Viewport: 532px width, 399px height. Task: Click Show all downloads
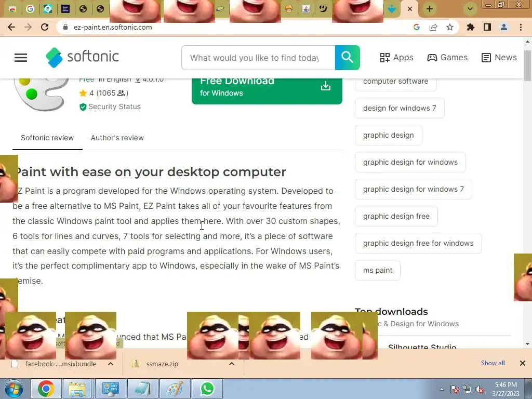pos(493,363)
